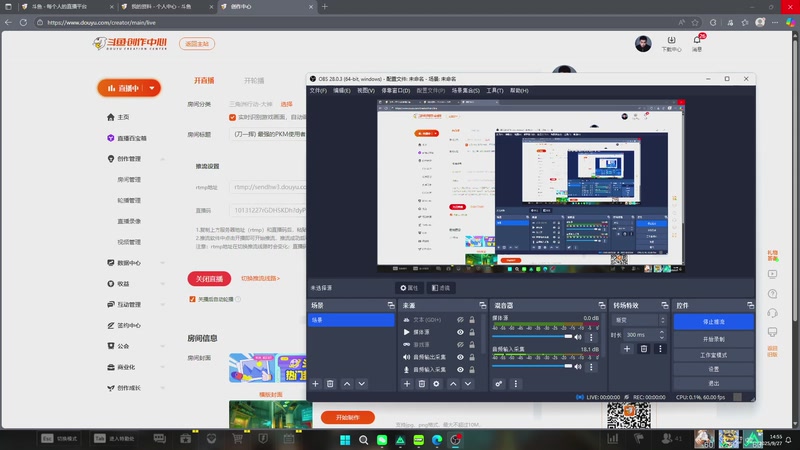Move scene up with the up arrow in scenes panel

click(347, 384)
